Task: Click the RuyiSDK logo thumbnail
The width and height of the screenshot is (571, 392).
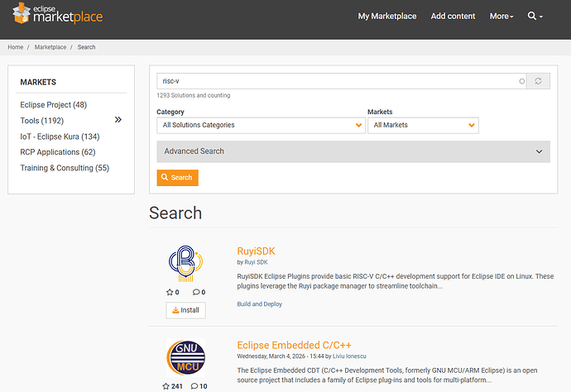Action: point(185,264)
